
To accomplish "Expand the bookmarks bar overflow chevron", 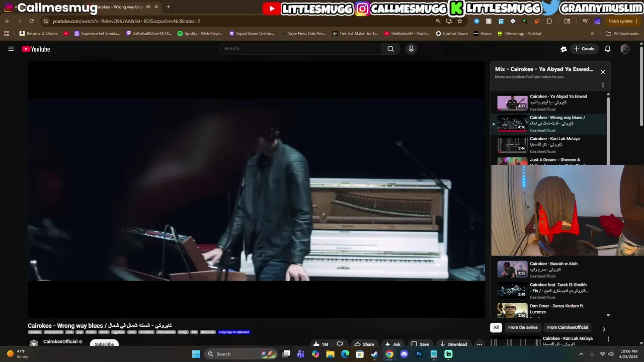I will [592, 34].
